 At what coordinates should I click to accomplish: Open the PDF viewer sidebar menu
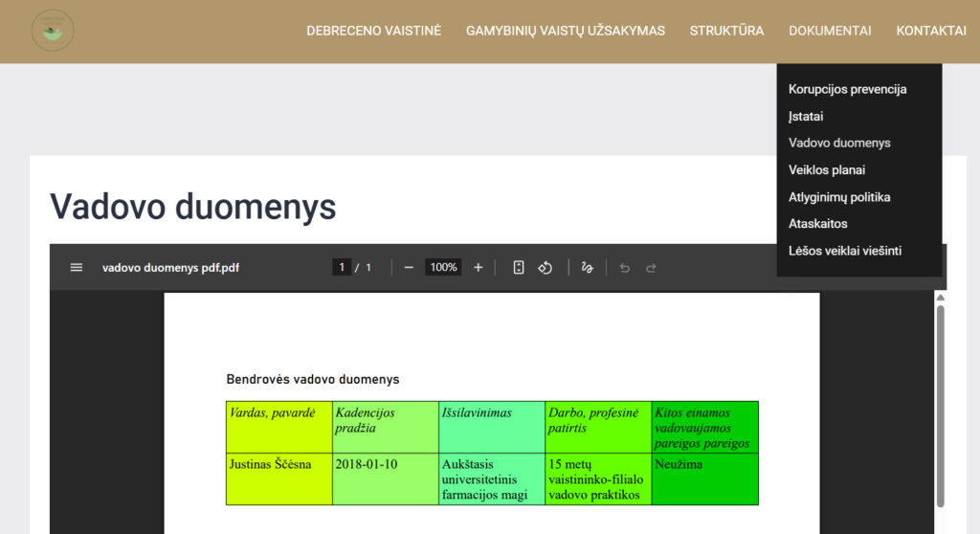tap(77, 268)
